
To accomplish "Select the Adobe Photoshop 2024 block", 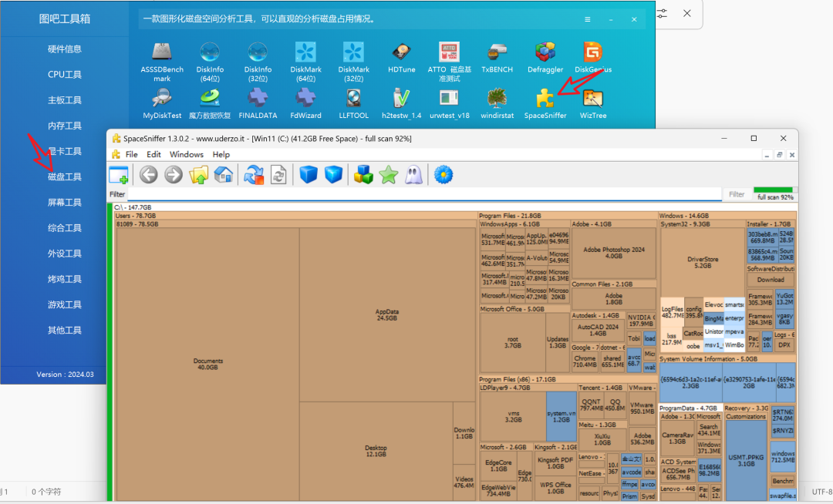I will coord(614,253).
